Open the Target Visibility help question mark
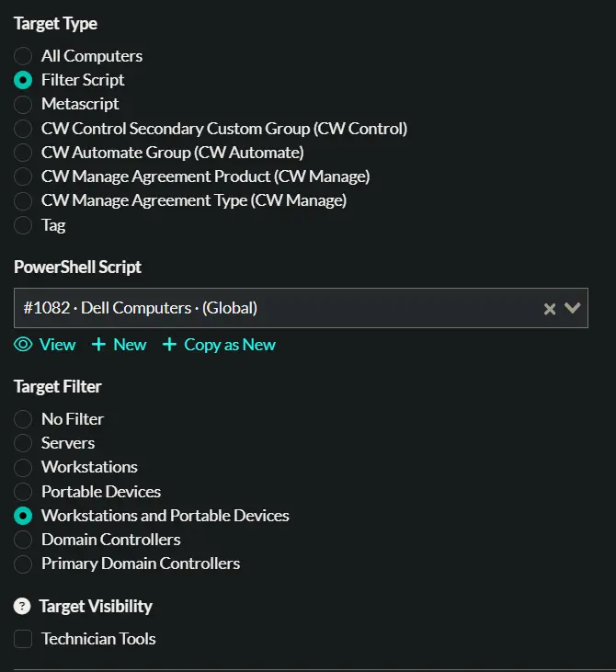The image size is (616, 672). [x=22, y=606]
